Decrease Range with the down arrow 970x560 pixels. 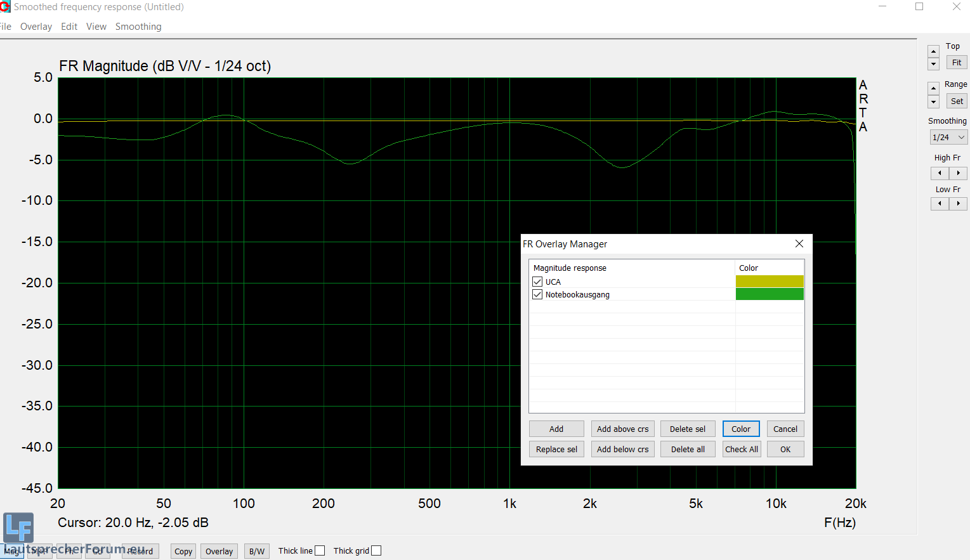[933, 102]
